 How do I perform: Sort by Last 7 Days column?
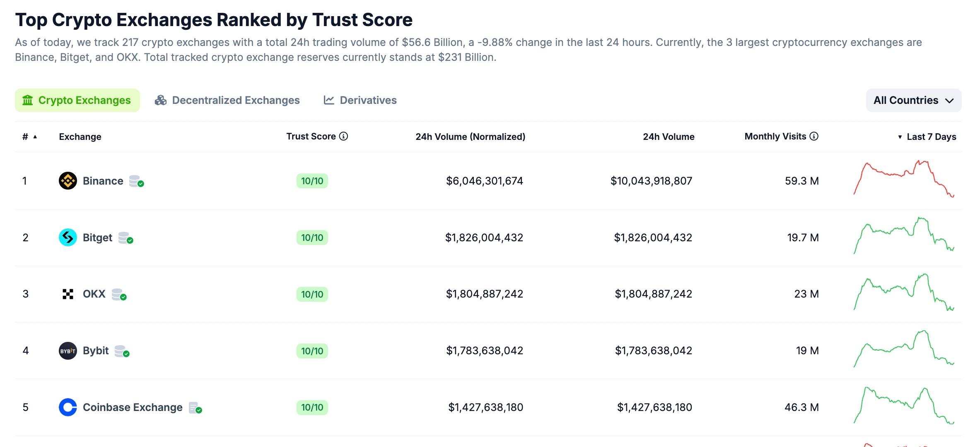927,137
